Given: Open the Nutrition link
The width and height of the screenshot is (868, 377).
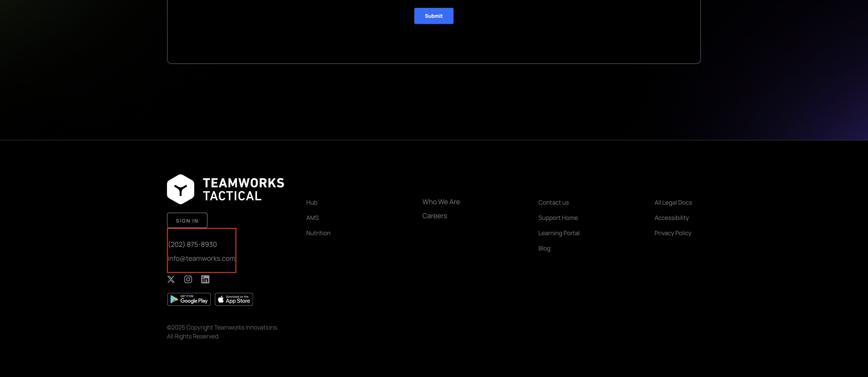Looking at the screenshot, I should (318, 233).
